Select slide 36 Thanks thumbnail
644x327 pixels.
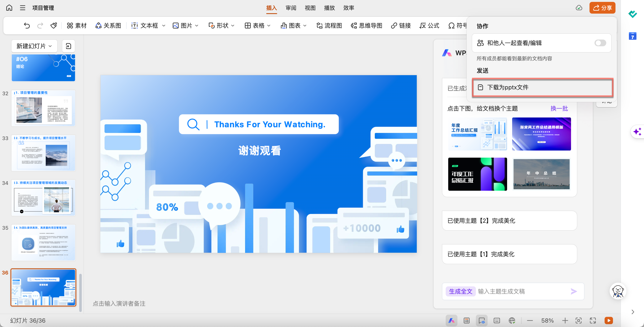click(x=43, y=287)
